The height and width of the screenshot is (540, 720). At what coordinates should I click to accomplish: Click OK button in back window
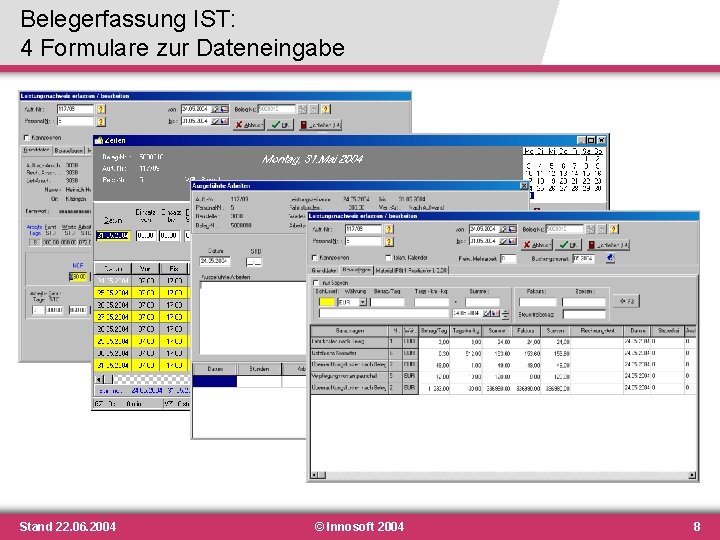point(281,124)
